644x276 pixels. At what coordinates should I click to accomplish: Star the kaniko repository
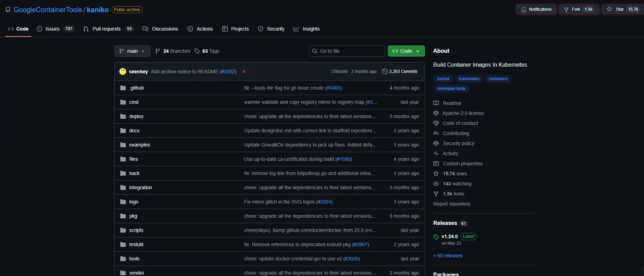[623, 9]
